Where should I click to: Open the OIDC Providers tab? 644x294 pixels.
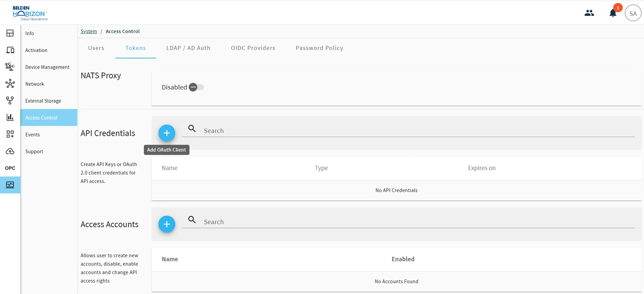(253, 48)
